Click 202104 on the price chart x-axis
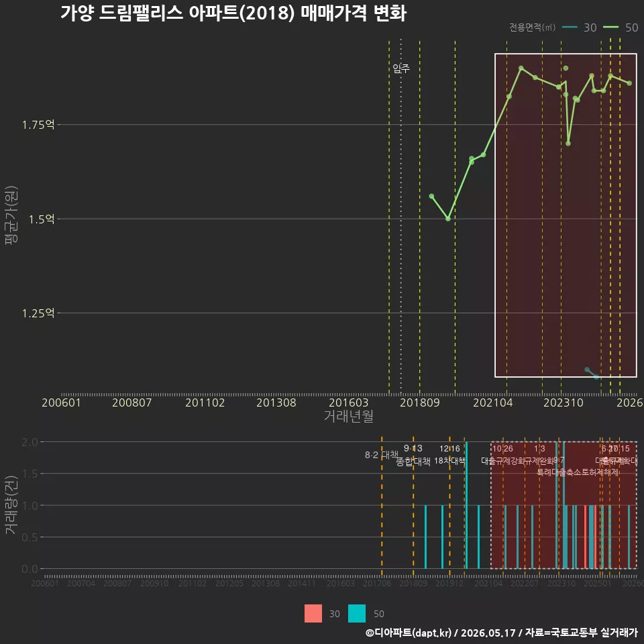Screen dimensions: 644x644 (493, 402)
